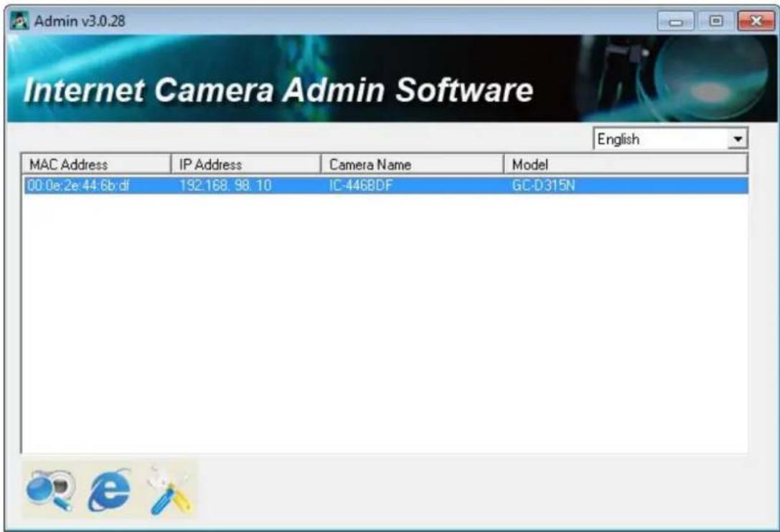
Task: Maximize the Admin window
Action: [x=716, y=22]
